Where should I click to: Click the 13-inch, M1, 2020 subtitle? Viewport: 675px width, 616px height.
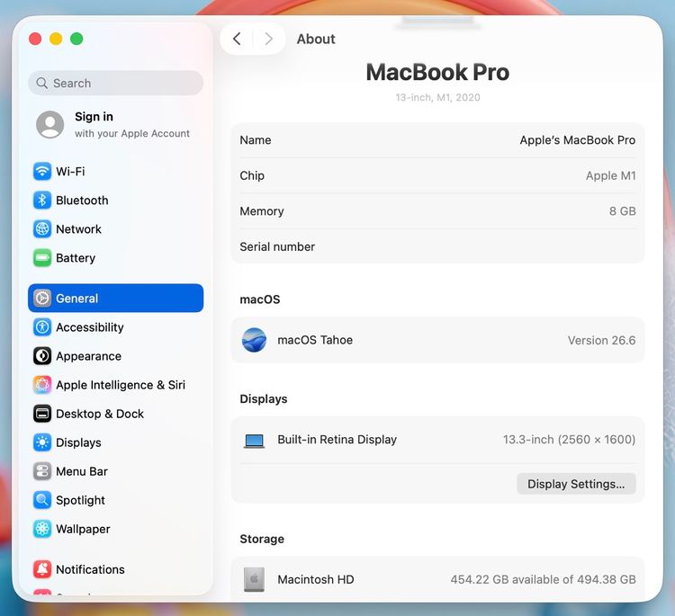click(x=437, y=97)
